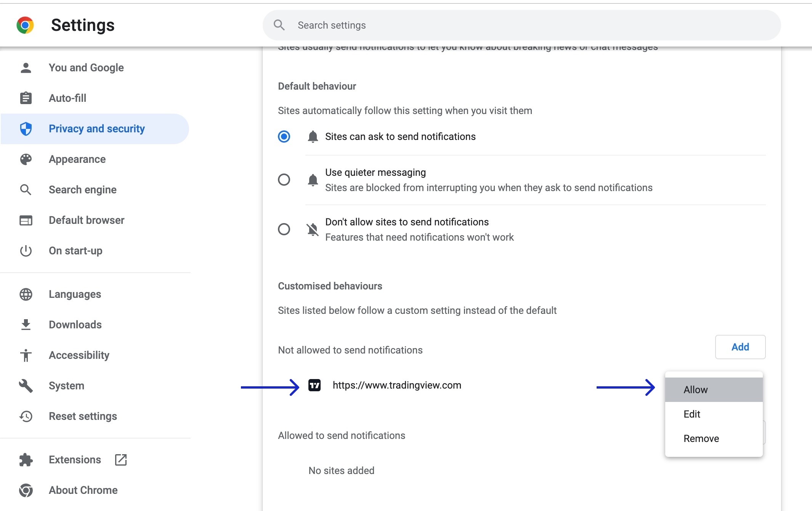Viewport: 812px width, 511px height.
Task: Click the Chrome logo next to Settings
Action: coord(25,25)
